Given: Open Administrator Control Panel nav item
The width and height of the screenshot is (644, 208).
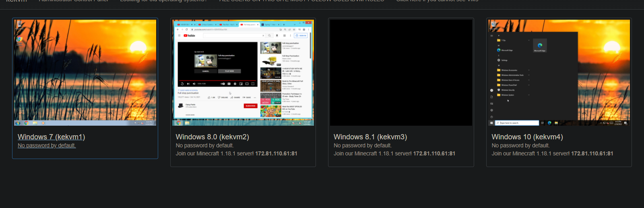Looking at the screenshot, I should tap(74, 1).
